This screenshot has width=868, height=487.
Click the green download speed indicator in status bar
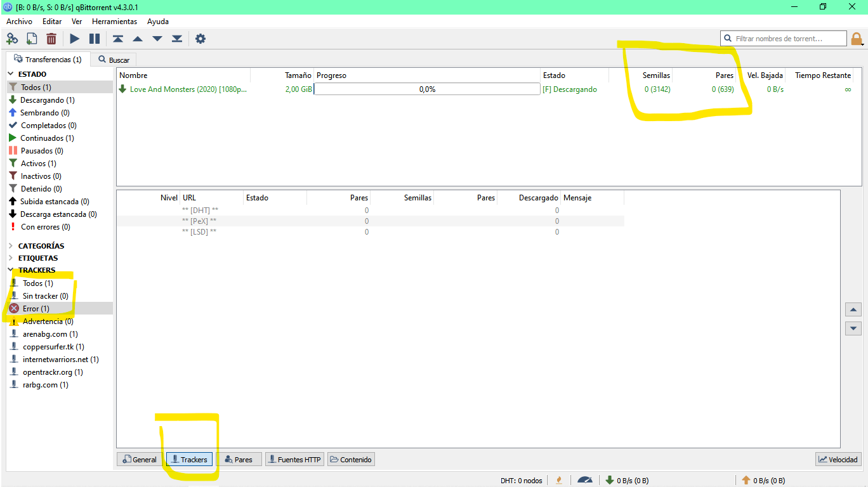point(628,480)
